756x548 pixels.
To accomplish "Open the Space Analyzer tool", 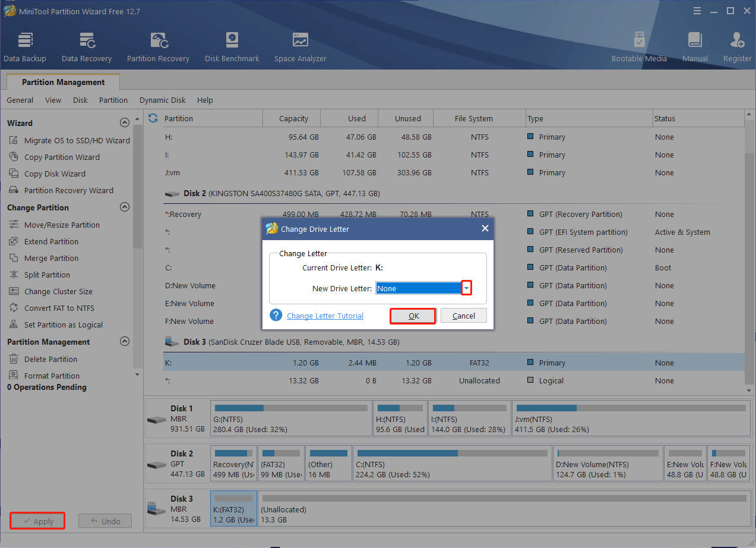I will pyautogui.click(x=300, y=48).
